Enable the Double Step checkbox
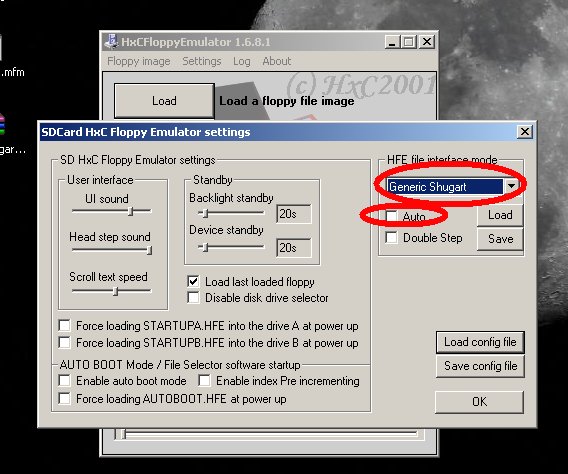The width and height of the screenshot is (568, 474). click(x=391, y=238)
